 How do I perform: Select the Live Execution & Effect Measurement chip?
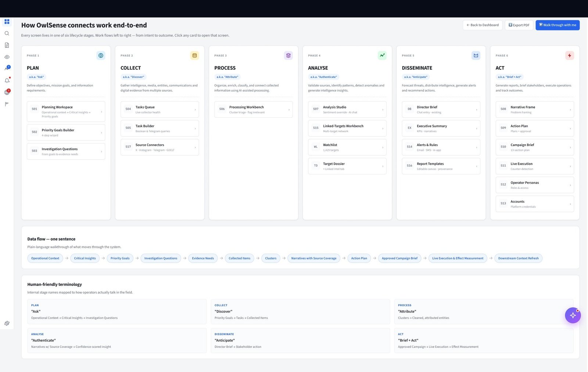458,258
